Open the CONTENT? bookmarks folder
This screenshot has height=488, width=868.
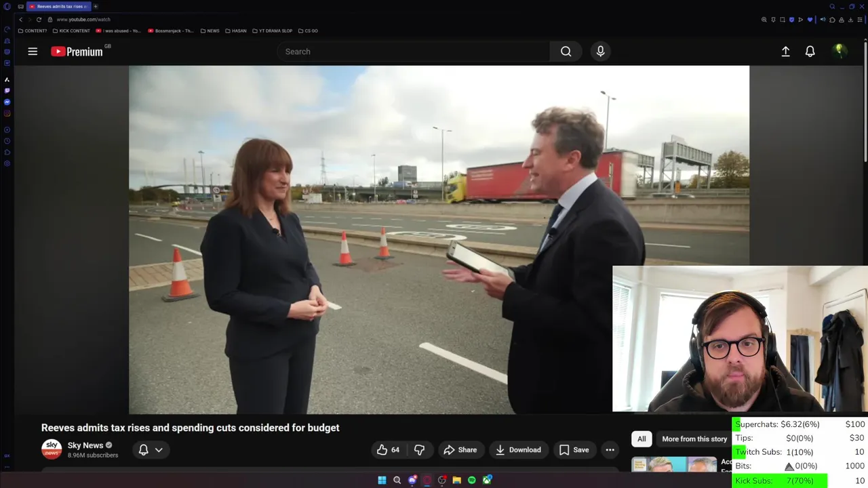pyautogui.click(x=33, y=30)
